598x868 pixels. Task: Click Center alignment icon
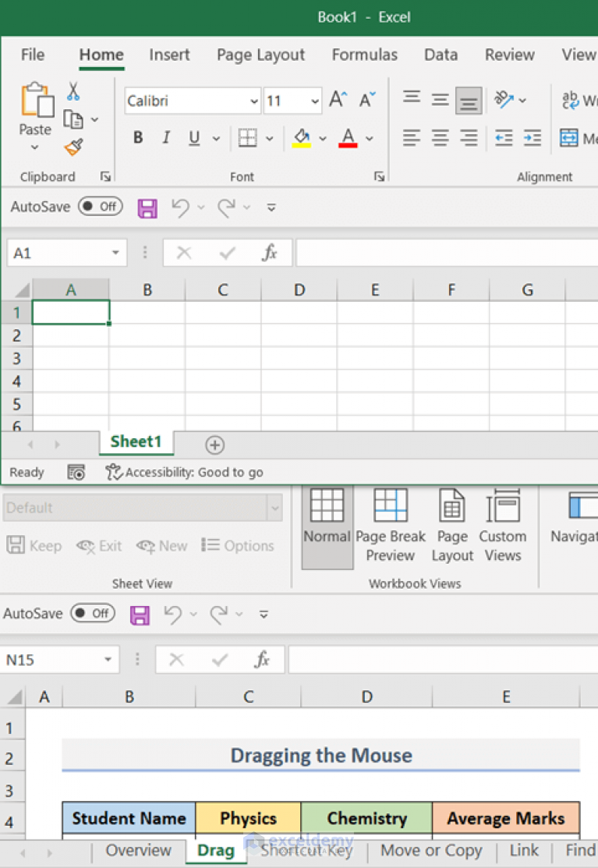tap(440, 137)
